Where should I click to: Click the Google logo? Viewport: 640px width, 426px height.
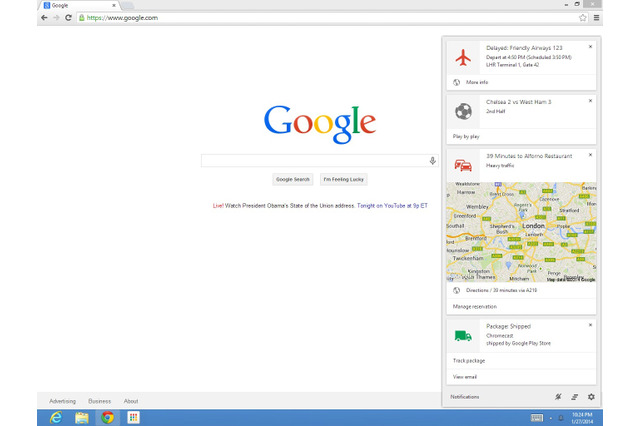[x=320, y=124]
